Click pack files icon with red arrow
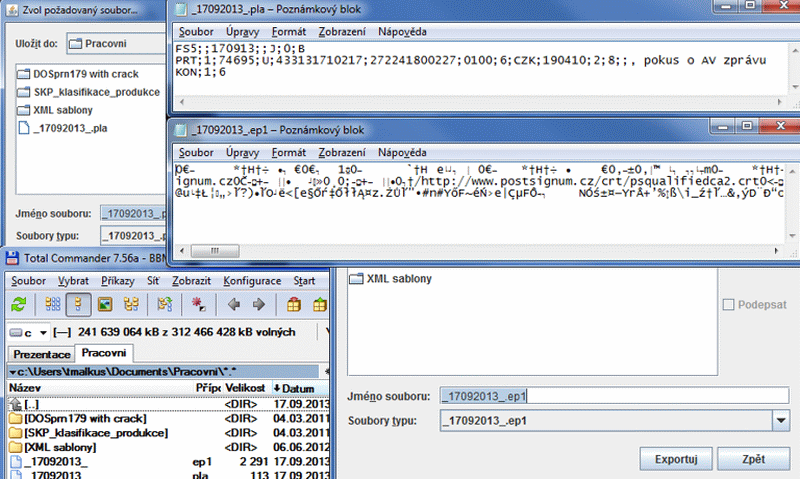Screen dimensions: 800x479 point(293,305)
